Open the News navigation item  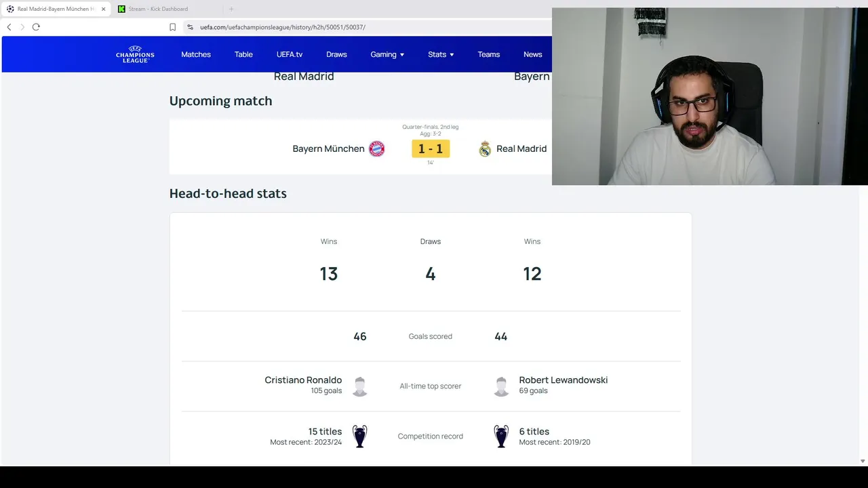(533, 54)
